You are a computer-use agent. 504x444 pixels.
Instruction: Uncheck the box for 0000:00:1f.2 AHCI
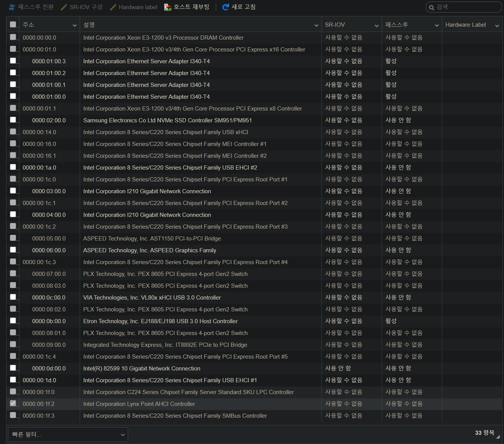point(13,404)
